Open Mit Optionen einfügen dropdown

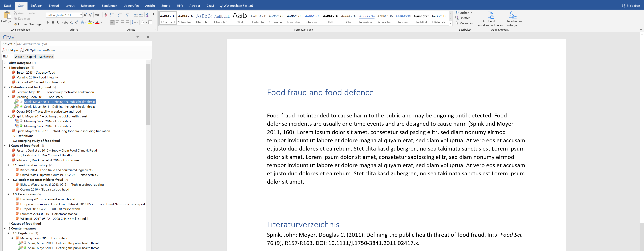click(57, 50)
